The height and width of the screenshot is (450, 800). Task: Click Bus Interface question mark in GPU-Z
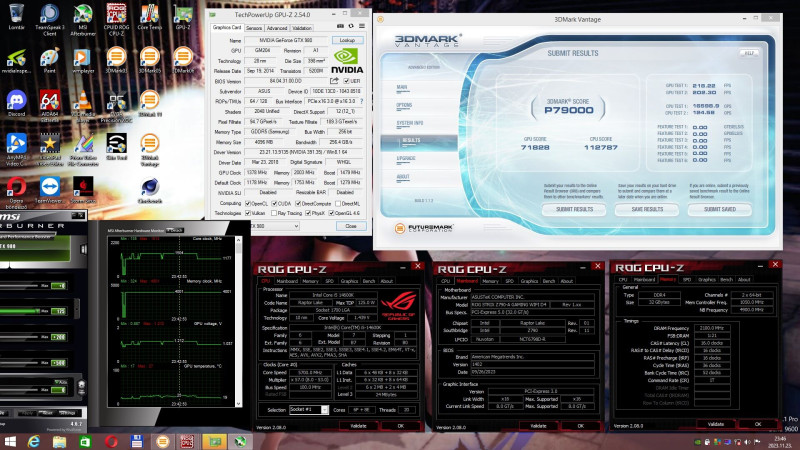coord(362,101)
